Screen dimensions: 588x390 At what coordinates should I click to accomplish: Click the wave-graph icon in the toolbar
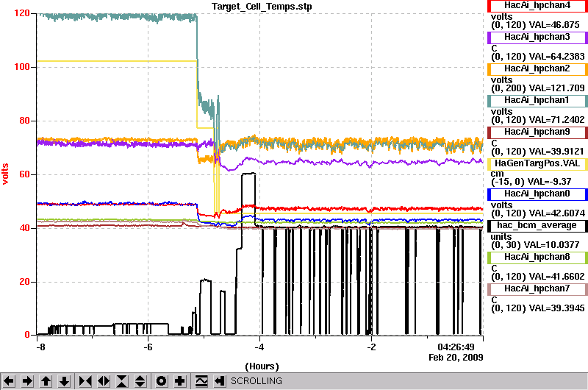tap(201, 381)
